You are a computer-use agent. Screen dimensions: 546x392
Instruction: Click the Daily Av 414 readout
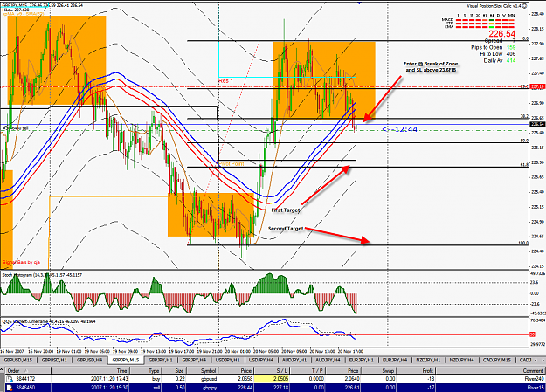pyautogui.click(x=500, y=60)
